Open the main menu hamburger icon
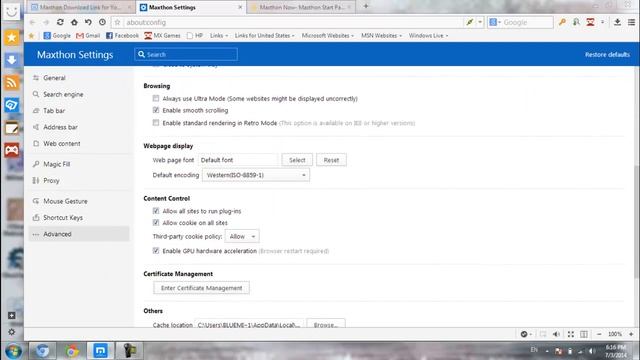The height and width of the screenshot is (360, 640). tap(631, 22)
